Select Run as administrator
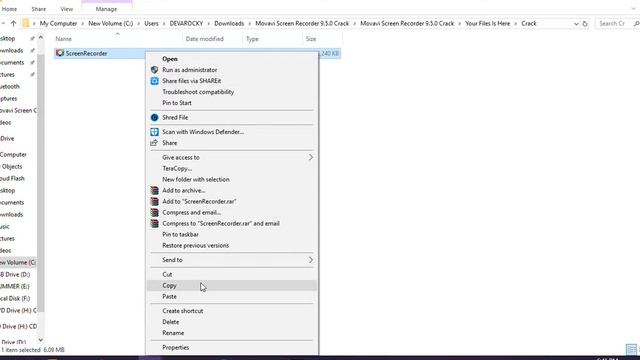Screen dimensions: 640x360 (x=232, y=70)
